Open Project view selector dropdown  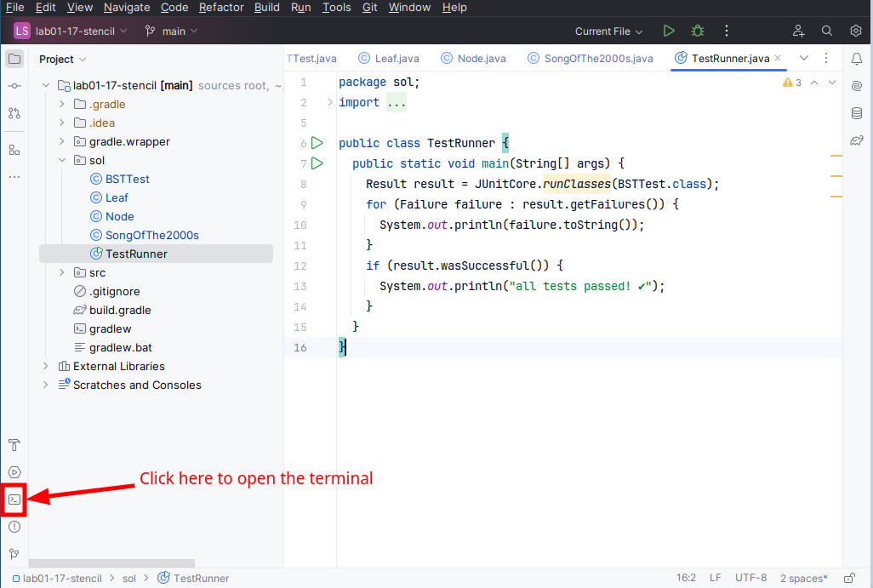pyautogui.click(x=62, y=59)
